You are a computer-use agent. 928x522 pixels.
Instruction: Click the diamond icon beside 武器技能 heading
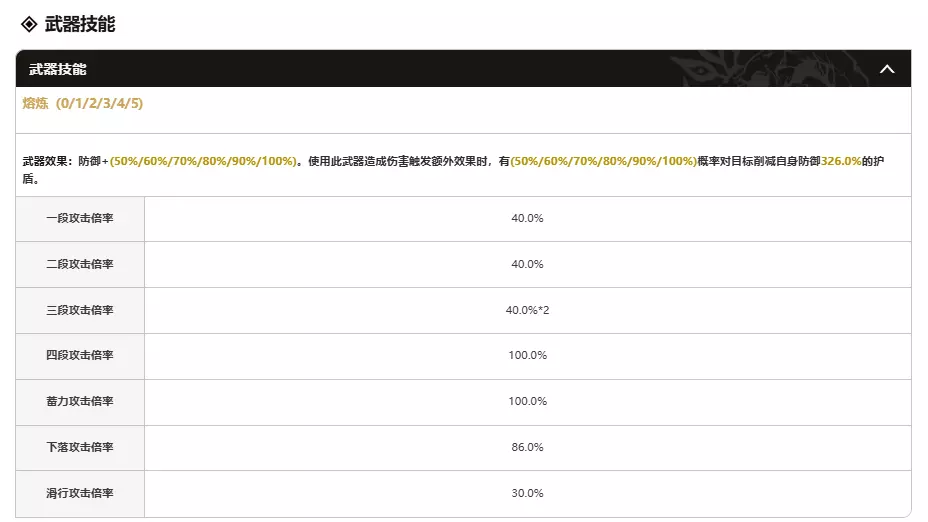point(28,24)
